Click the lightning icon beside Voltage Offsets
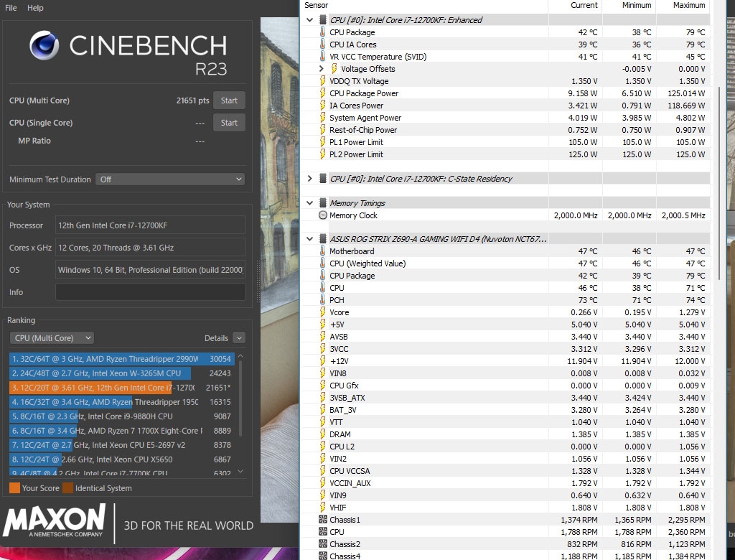 tap(334, 69)
